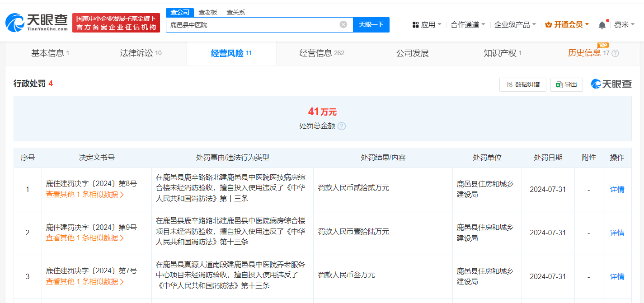The image size is (644, 303).
Task: Clear the search box text
Action: [x=343, y=24]
